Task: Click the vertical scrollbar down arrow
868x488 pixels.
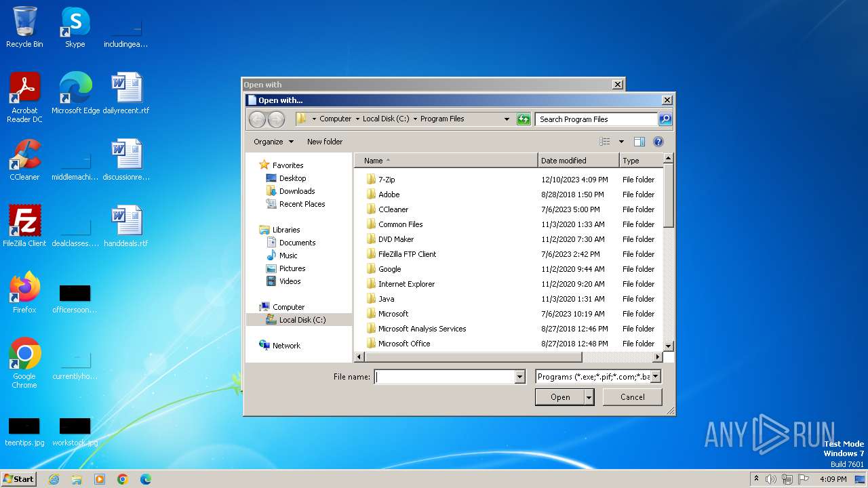Action: tap(668, 346)
